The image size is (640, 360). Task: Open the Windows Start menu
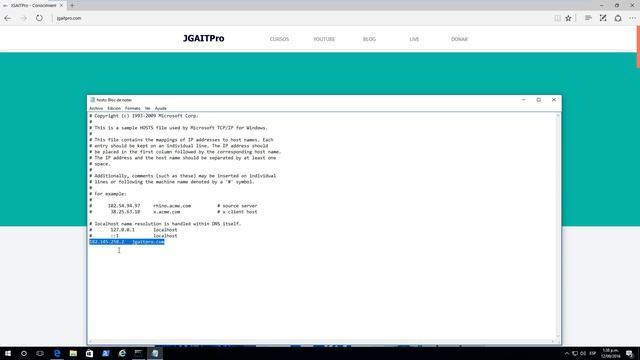[8, 353]
